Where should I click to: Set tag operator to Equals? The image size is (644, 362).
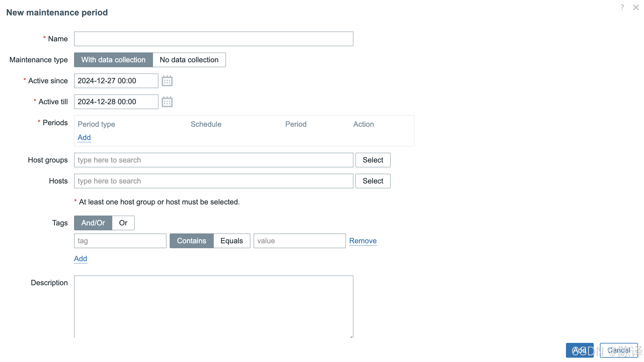tap(231, 241)
